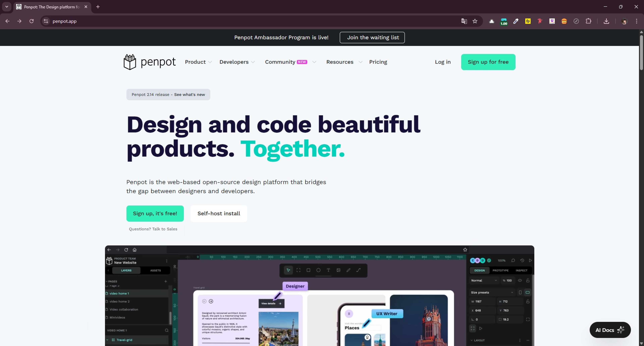Screen dimensions: 644x346
Task: Bookmark this page with the Chrome star icon
Action: tap(475, 21)
